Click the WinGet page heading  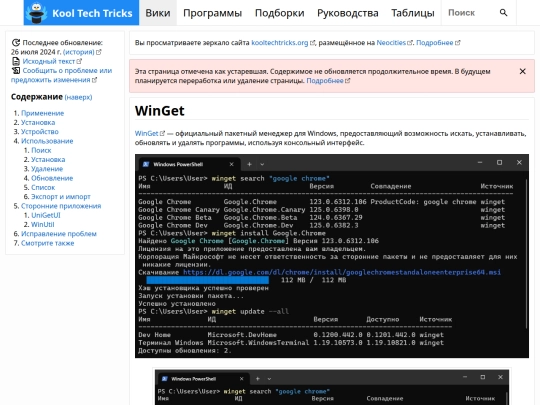159,111
